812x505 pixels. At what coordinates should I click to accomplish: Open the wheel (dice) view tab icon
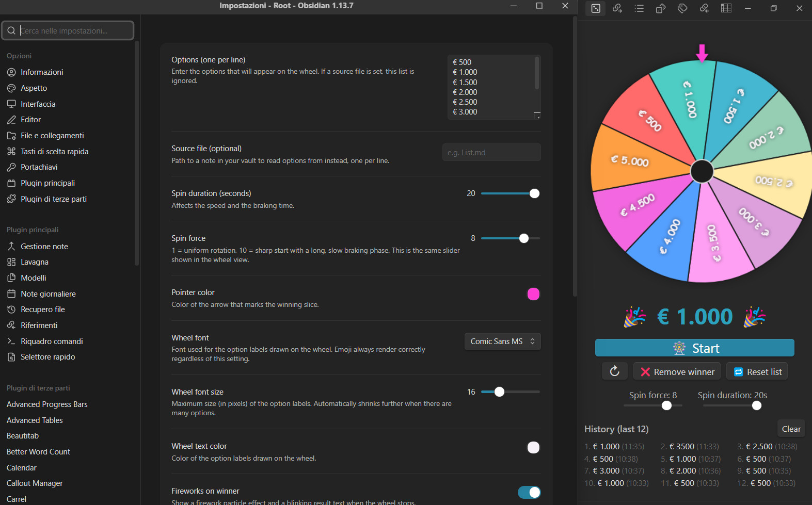(x=596, y=8)
